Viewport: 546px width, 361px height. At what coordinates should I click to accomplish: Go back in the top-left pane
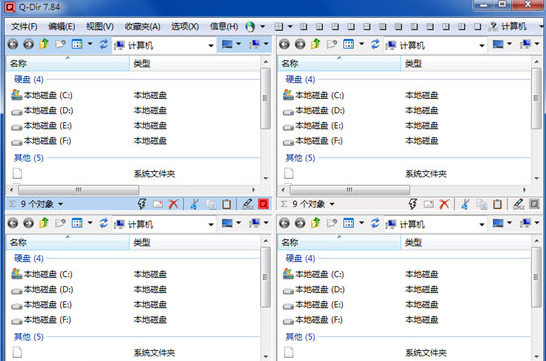tap(13, 45)
